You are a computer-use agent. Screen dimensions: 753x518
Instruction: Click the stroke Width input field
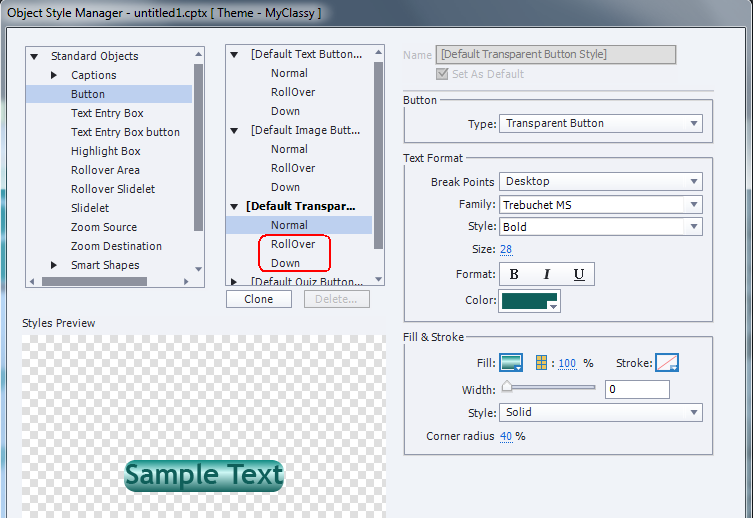[637, 389]
